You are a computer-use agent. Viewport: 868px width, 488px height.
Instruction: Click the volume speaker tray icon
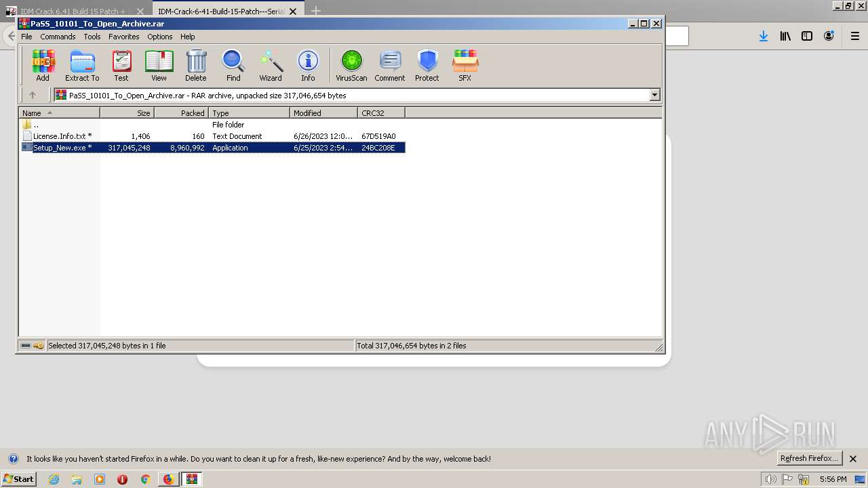click(770, 479)
